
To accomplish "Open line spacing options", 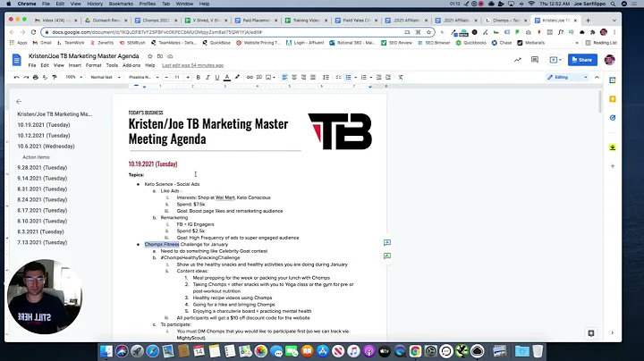I will (x=326, y=77).
